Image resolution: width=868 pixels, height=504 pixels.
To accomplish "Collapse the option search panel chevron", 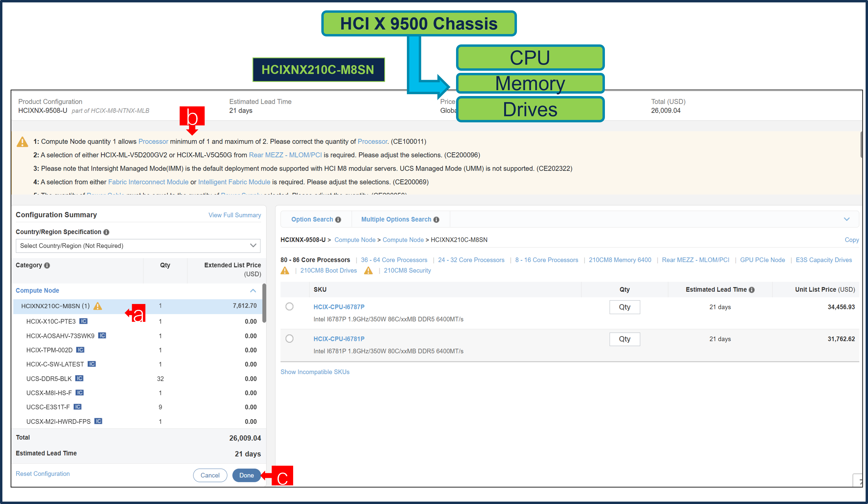I will 847,219.
